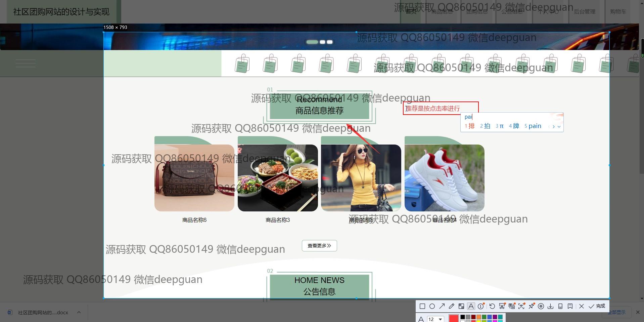Screen dimensions: 644x322
Task: Click the undo annotation icon
Action: (492, 306)
